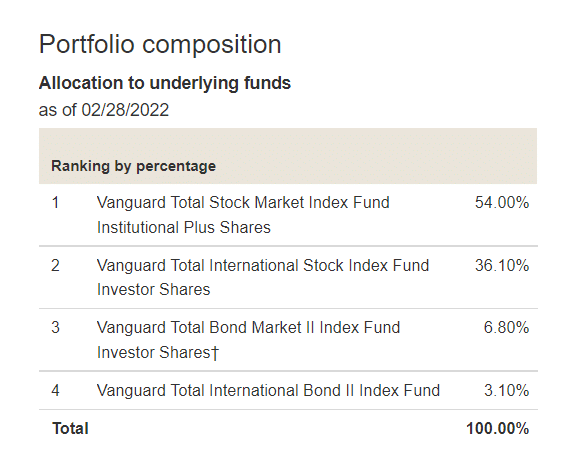Select rank number 2 in the table
Image resolution: width=573 pixels, height=461 pixels.
coord(55,266)
